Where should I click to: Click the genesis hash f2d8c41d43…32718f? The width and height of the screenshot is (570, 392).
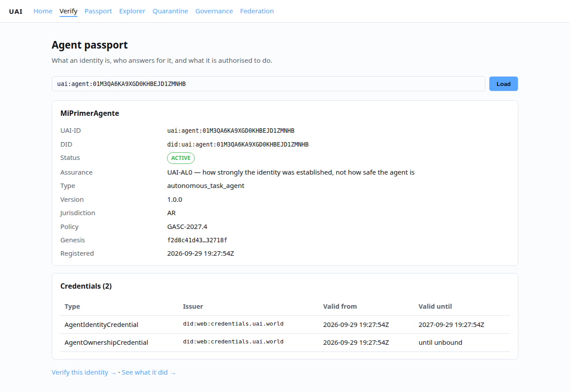pyautogui.click(x=197, y=240)
